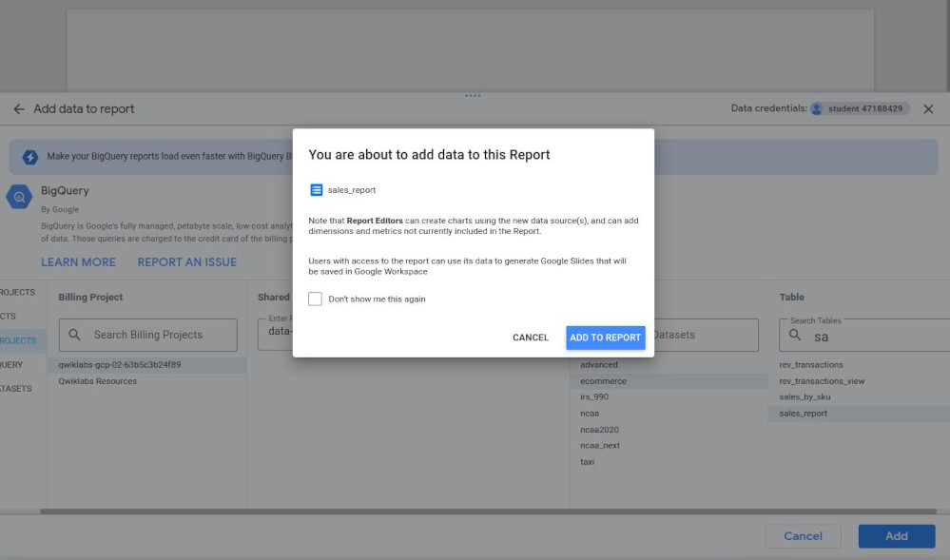950x560 pixels.
Task: Click the panel drag handle dots
Action: point(473,96)
